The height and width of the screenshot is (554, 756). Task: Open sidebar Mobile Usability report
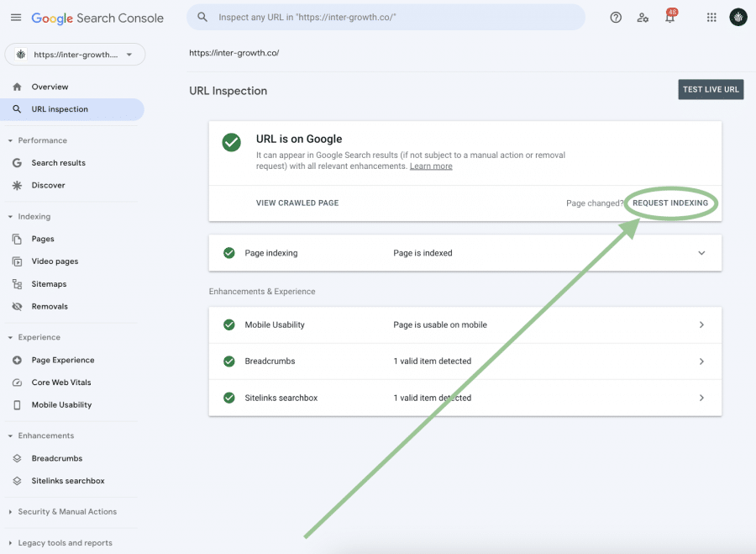61,405
